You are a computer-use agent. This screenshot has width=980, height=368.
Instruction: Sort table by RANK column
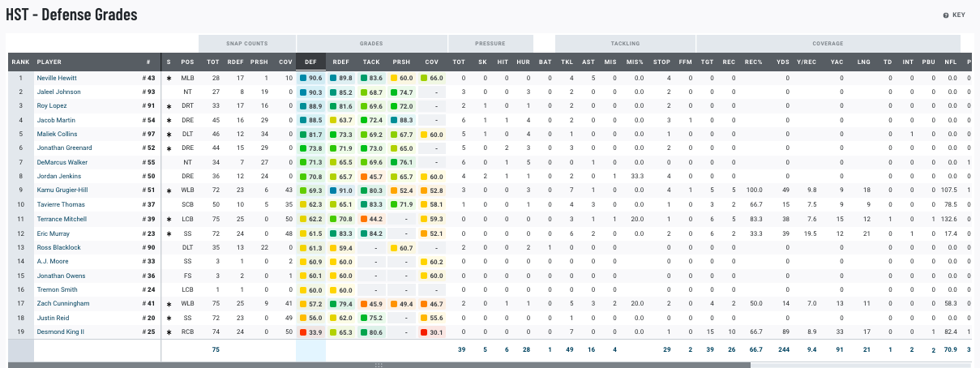(20, 62)
